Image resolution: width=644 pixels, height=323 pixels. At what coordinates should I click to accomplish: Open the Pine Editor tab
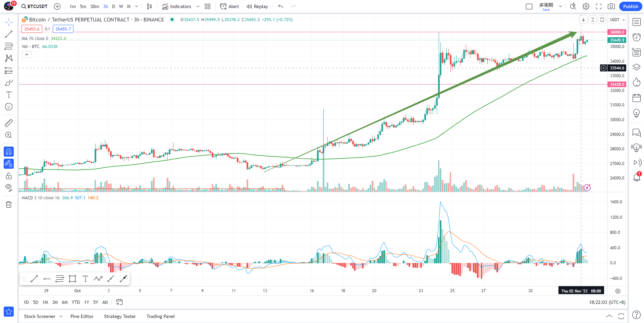click(82, 316)
